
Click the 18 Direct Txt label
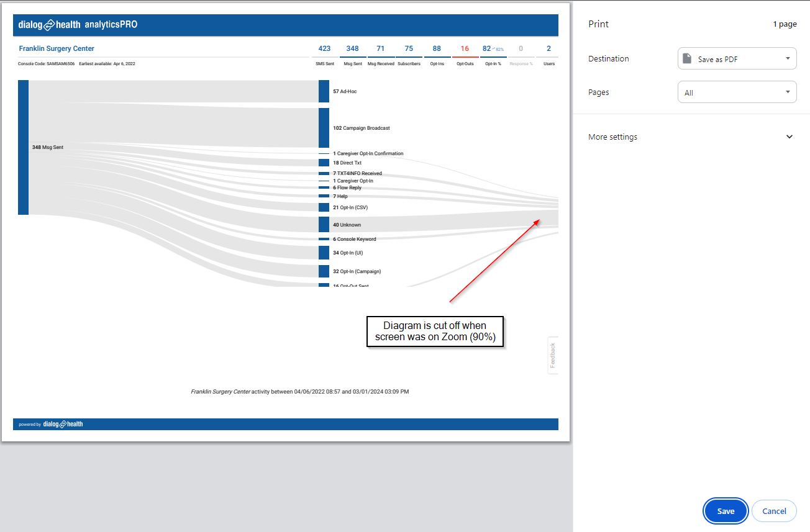pyautogui.click(x=347, y=163)
